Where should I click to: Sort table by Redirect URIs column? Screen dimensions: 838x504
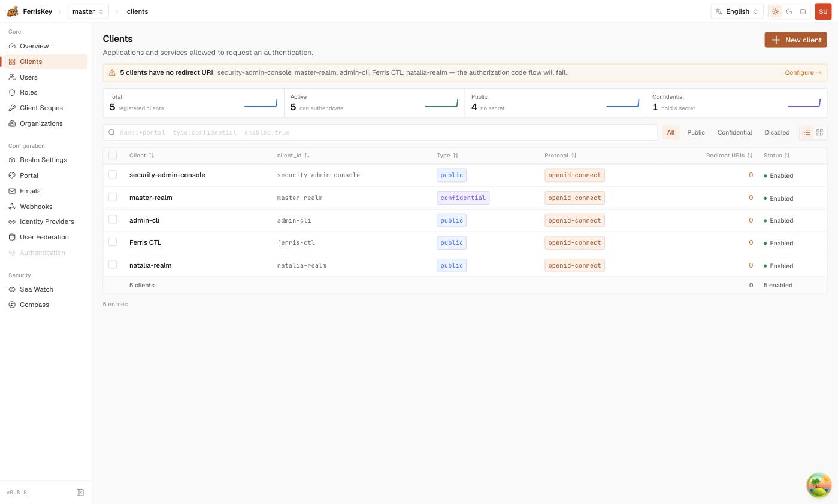click(x=730, y=156)
